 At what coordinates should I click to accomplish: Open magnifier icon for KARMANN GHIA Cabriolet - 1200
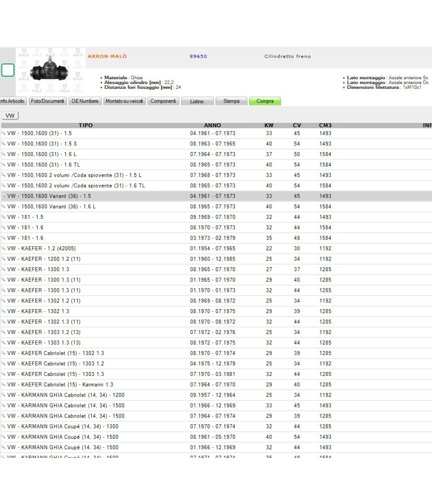point(3,395)
